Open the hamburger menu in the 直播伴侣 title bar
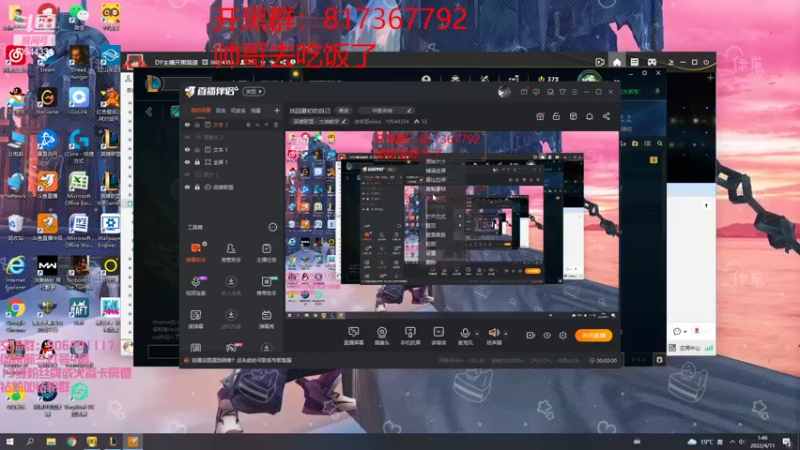Viewport: 800px width, 450px height. (x=575, y=92)
